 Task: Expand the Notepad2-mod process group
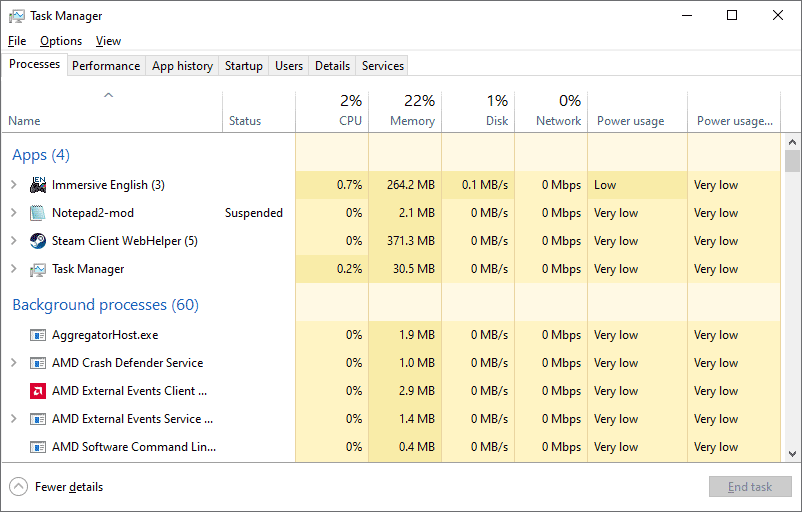pos(14,213)
